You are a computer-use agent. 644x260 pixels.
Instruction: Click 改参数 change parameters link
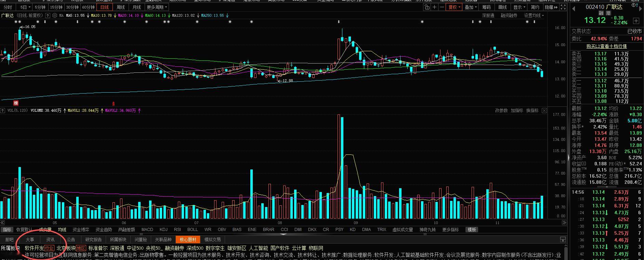(501, 110)
